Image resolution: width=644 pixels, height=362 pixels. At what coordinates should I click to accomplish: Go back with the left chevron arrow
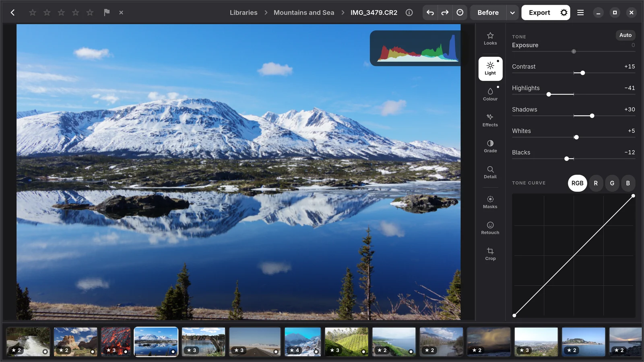12,12
